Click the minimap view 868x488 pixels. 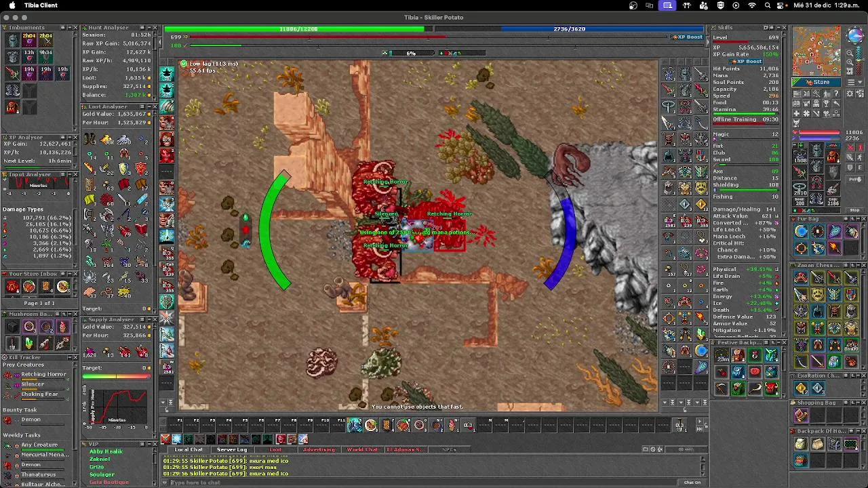[816, 51]
